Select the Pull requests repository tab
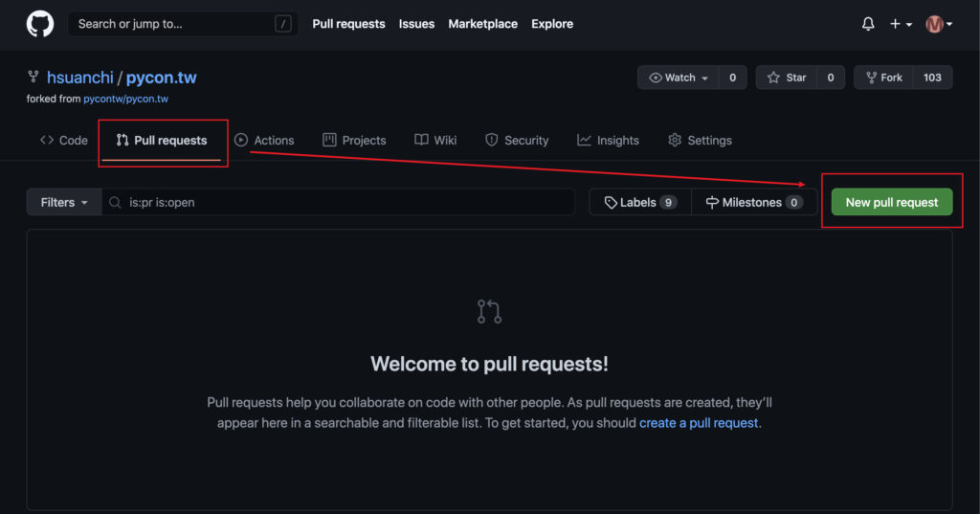Viewport: 980px width, 514px height. tap(162, 140)
